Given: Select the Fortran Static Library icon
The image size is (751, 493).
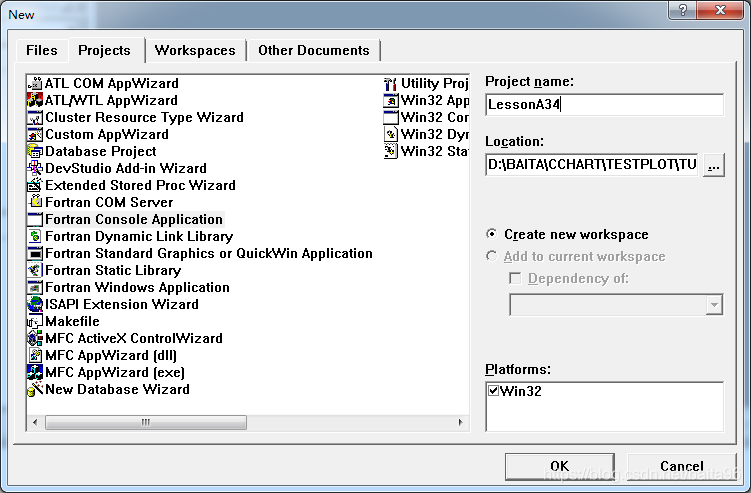Looking at the screenshot, I should [x=35, y=270].
